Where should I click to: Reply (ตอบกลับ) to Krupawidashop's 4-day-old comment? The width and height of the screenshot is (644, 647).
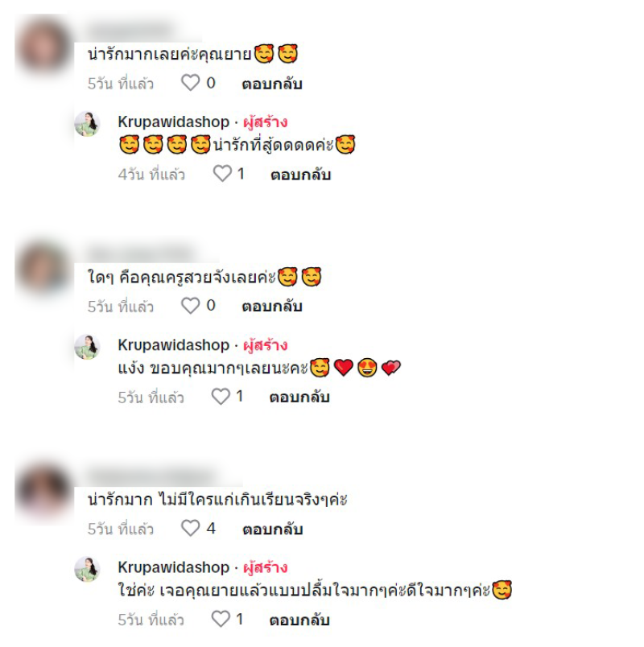pyautogui.click(x=301, y=175)
